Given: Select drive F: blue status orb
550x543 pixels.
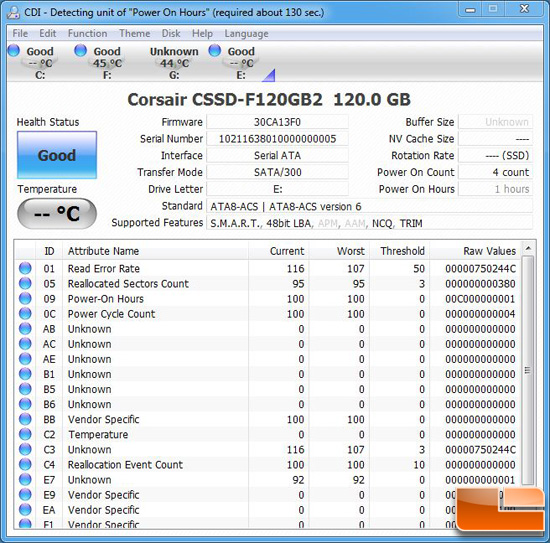Looking at the screenshot, I should click(81, 51).
